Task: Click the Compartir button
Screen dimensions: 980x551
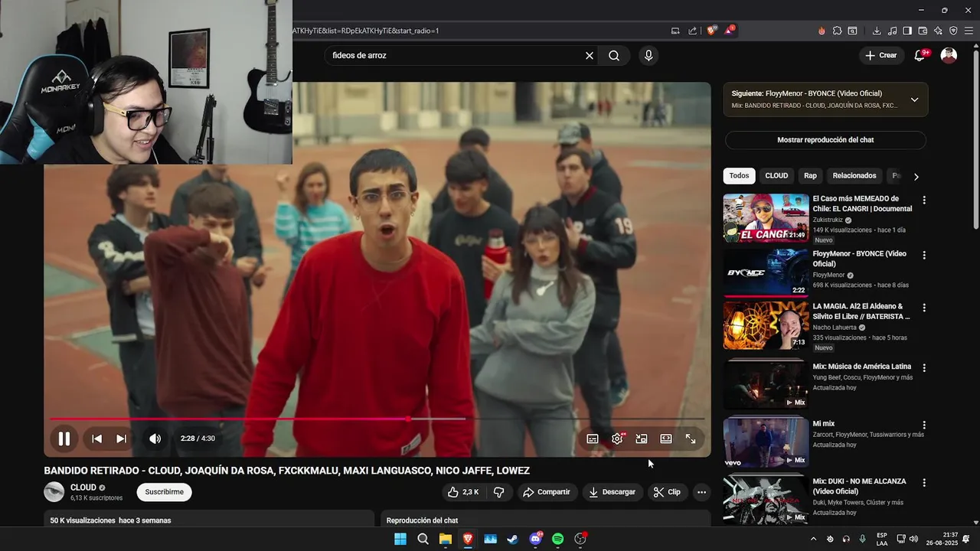Action: 547,492
